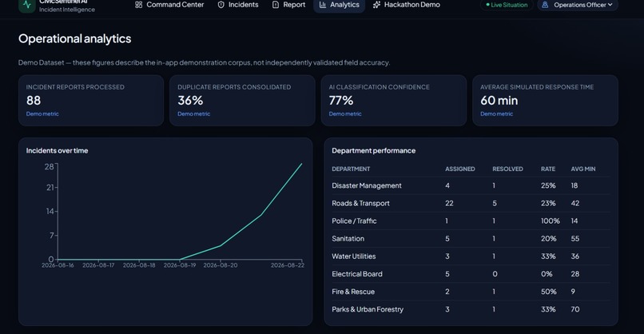The image size is (644, 334).
Task: Go to the Incidents tab
Action: [238, 5]
